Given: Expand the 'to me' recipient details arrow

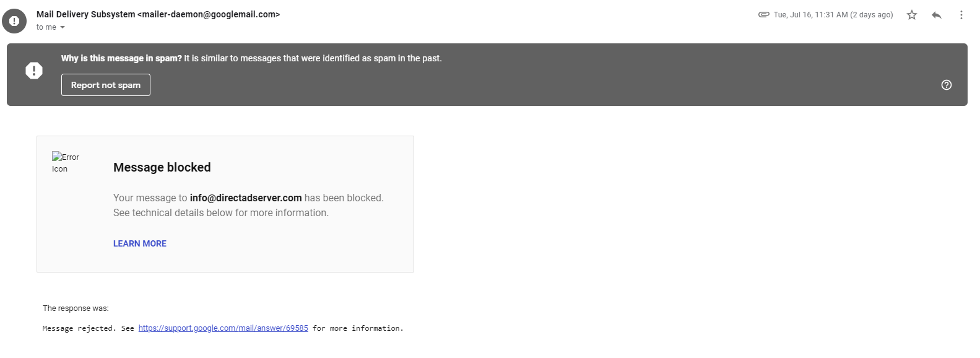Looking at the screenshot, I should pos(63,27).
